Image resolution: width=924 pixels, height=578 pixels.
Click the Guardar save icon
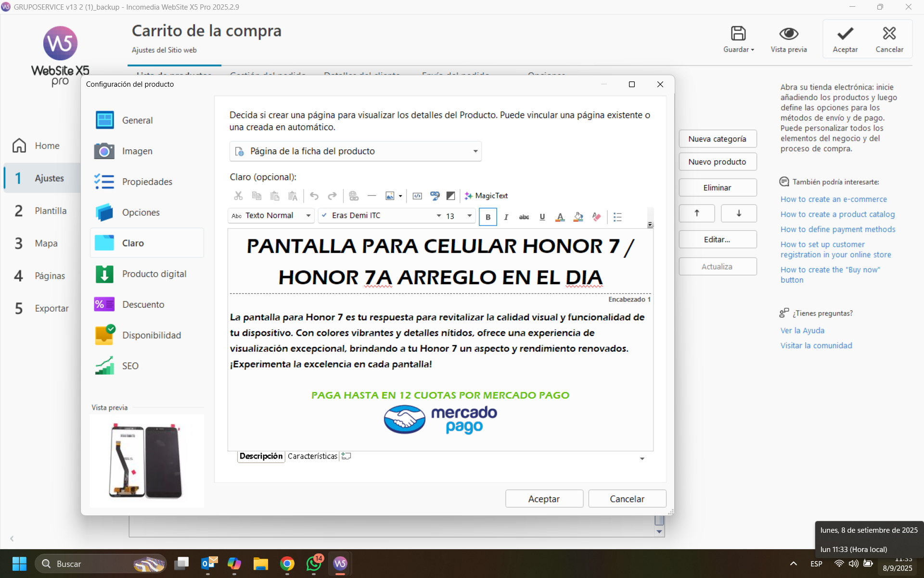click(x=738, y=39)
